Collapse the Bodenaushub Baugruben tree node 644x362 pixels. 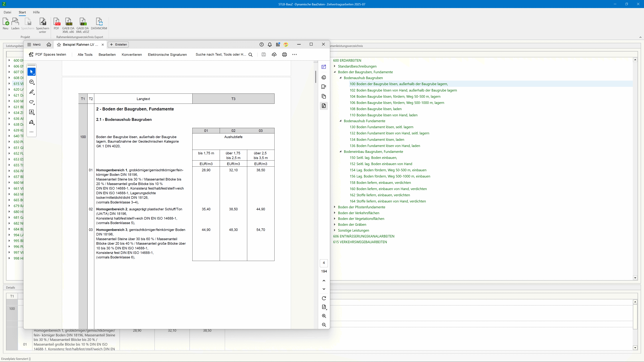click(340, 78)
